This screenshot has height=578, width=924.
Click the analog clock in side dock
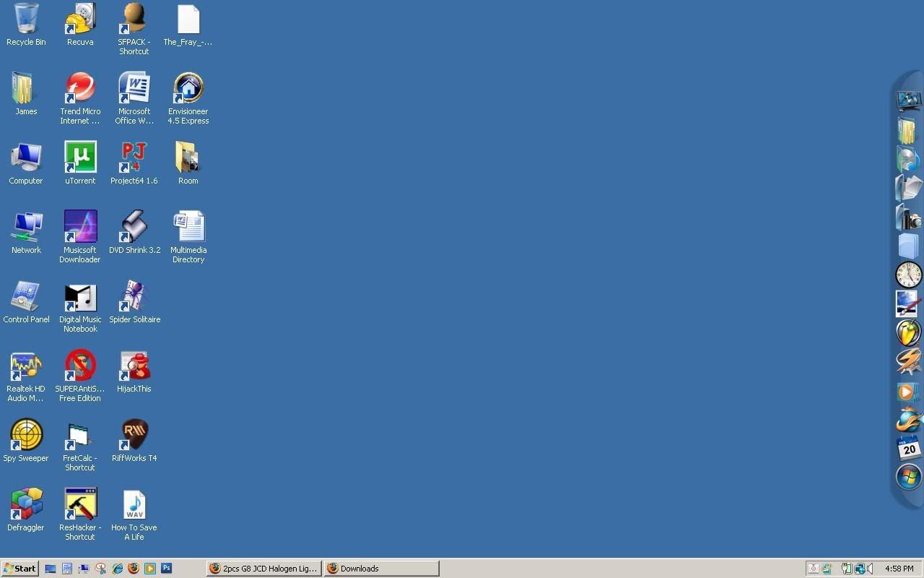click(x=908, y=275)
